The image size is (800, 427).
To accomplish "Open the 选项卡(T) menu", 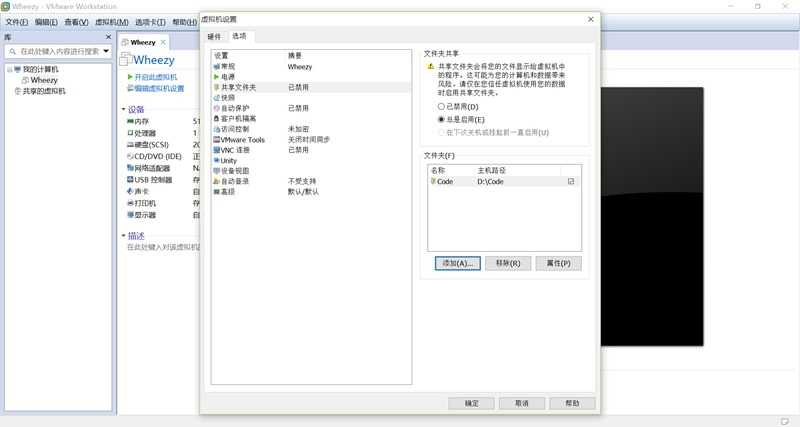I will pyautogui.click(x=150, y=22).
